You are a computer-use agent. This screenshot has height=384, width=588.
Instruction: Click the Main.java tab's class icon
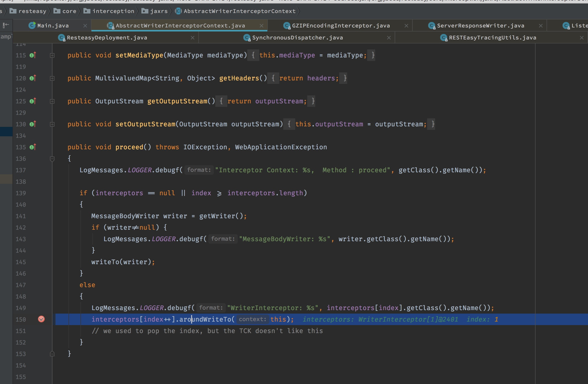[x=32, y=25]
